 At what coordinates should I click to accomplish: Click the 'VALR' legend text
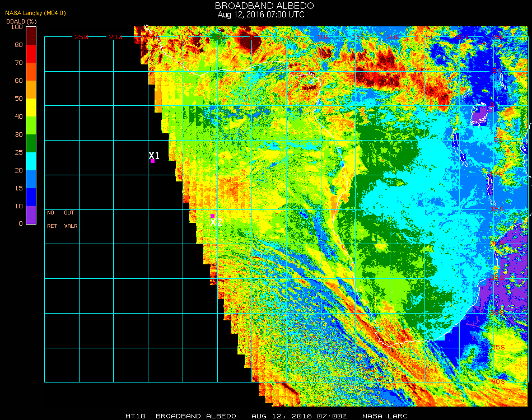[x=71, y=226]
